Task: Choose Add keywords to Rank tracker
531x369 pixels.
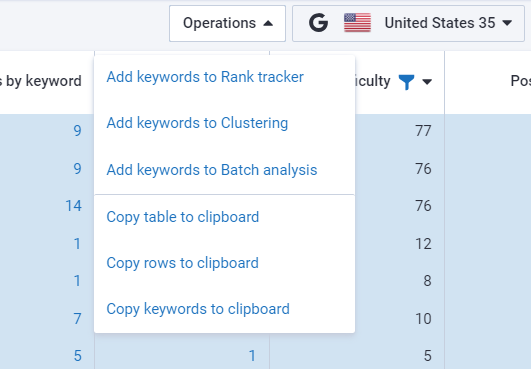Action: click(x=205, y=77)
